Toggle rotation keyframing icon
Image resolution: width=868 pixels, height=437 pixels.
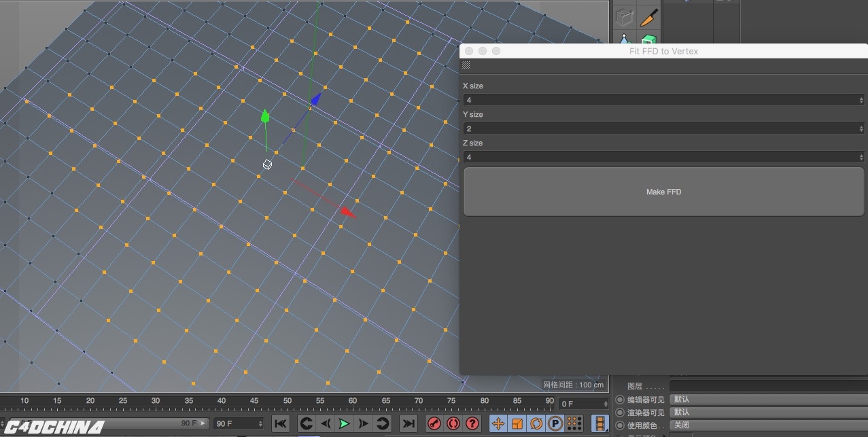[x=536, y=423]
